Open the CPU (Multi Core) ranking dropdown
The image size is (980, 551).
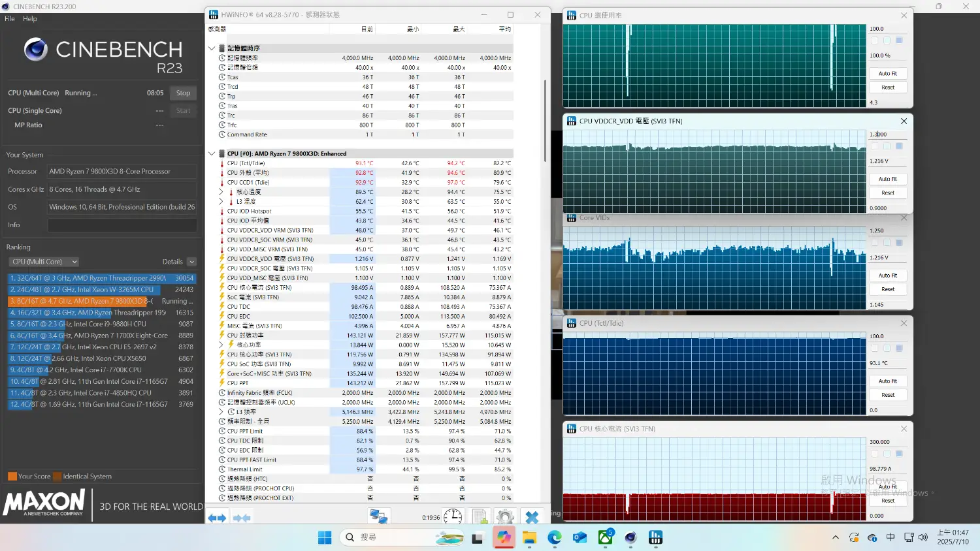(x=44, y=262)
